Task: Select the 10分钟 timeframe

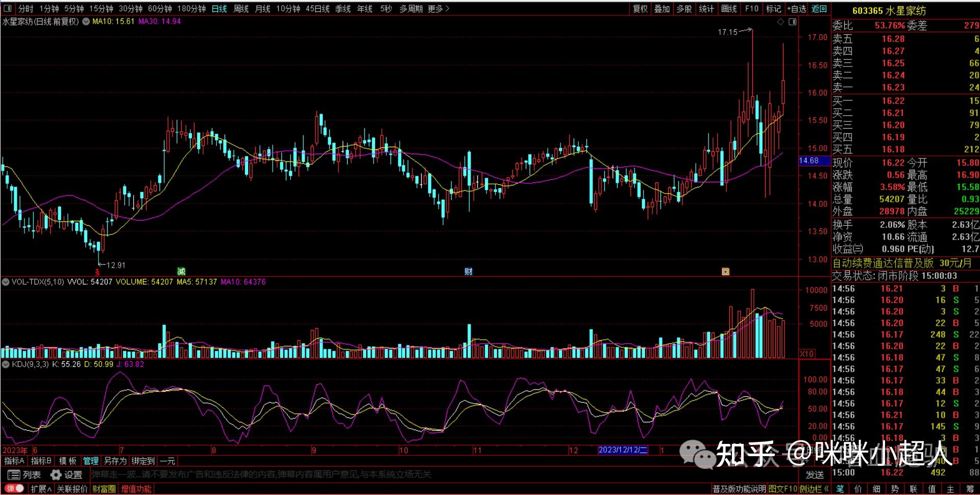Action: click(288, 9)
